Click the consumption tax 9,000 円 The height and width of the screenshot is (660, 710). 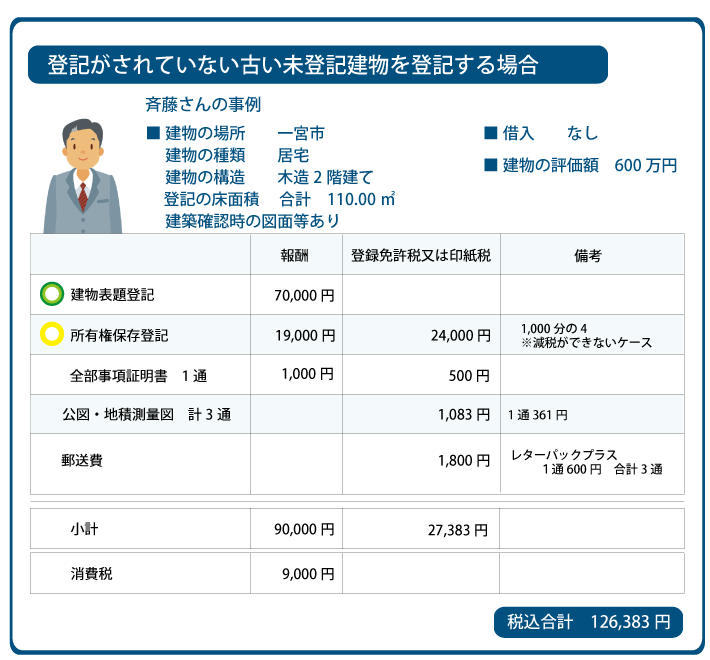(308, 574)
